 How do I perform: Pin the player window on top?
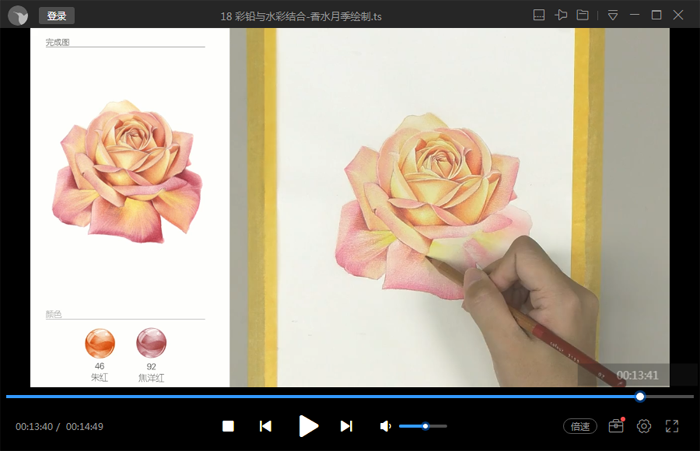[x=561, y=15]
